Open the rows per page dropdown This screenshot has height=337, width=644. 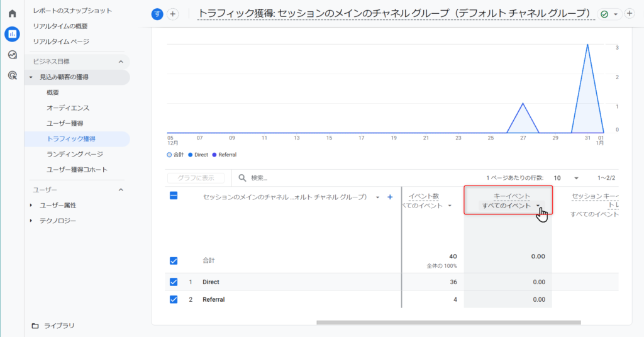(566, 178)
